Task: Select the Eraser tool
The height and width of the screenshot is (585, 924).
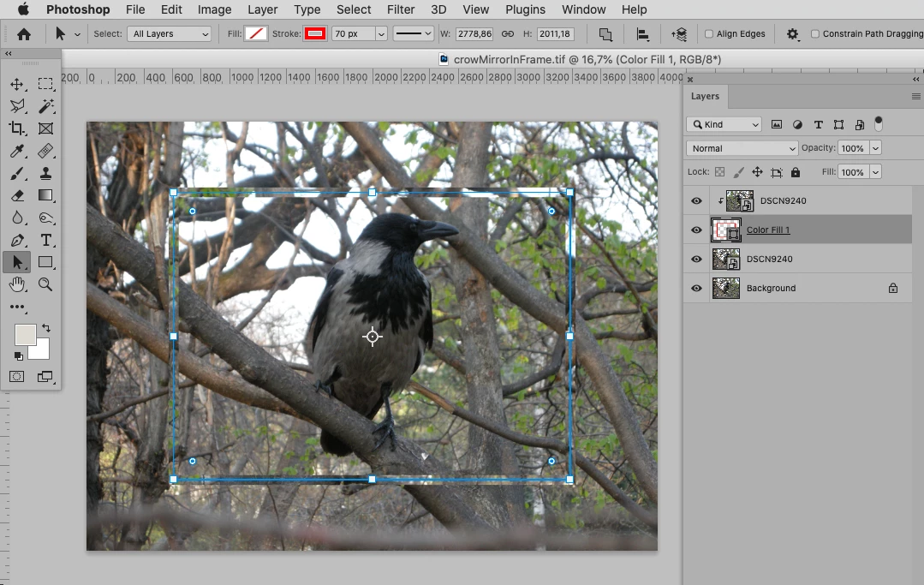Action: pyautogui.click(x=17, y=195)
